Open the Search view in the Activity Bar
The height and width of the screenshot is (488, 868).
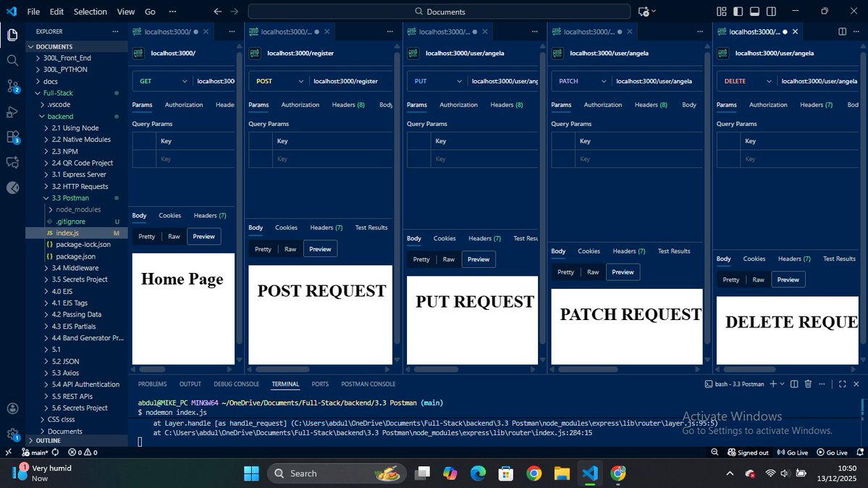[x=12, y=61]
